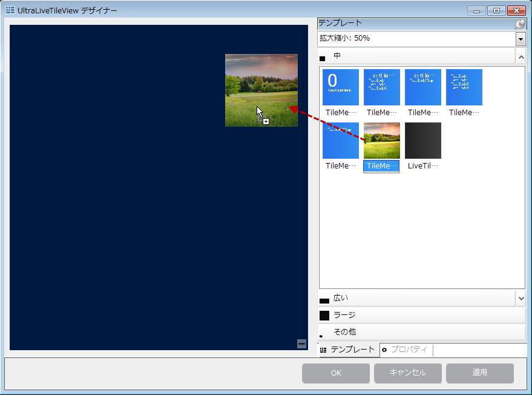
Task: Click the grid icon on the テンプレート tab
Action: (x=322, y=350)
